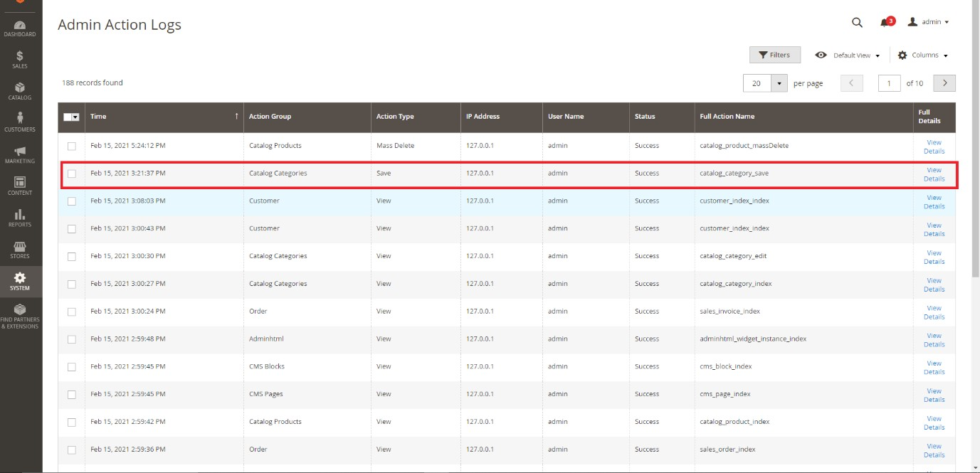View Details for sales_order_index
The width and height of the screenshot is (980, 473).
point(934,450)
